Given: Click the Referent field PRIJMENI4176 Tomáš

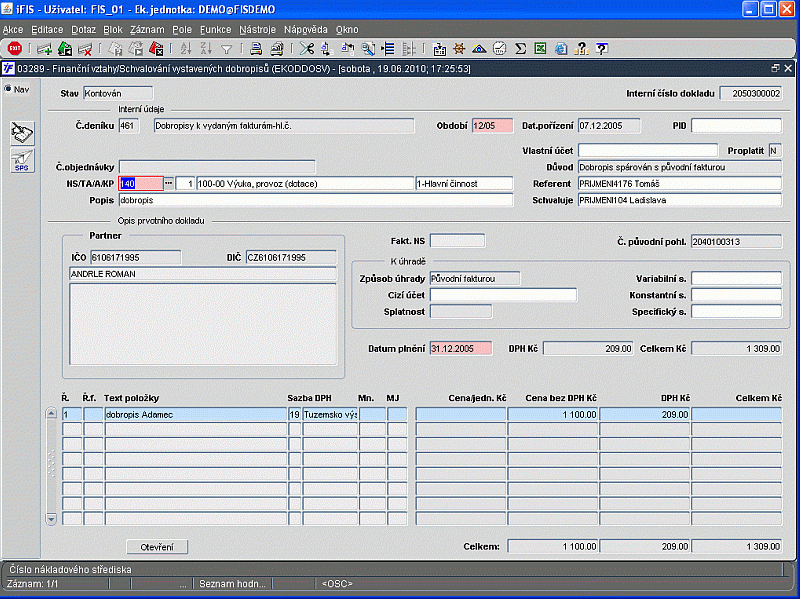Looking at the screenshot, I should click(680, 184).
